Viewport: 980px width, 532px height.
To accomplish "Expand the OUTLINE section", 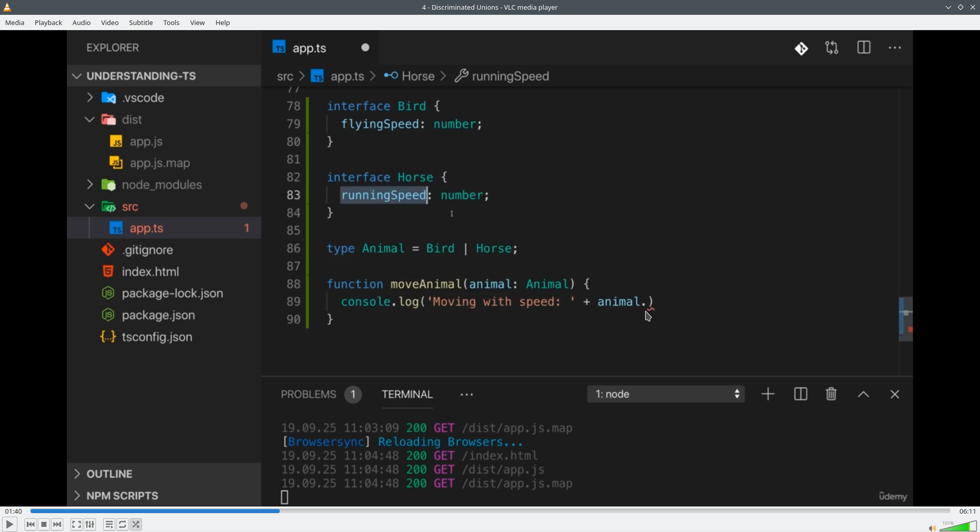I will click(x=163, y=474).
